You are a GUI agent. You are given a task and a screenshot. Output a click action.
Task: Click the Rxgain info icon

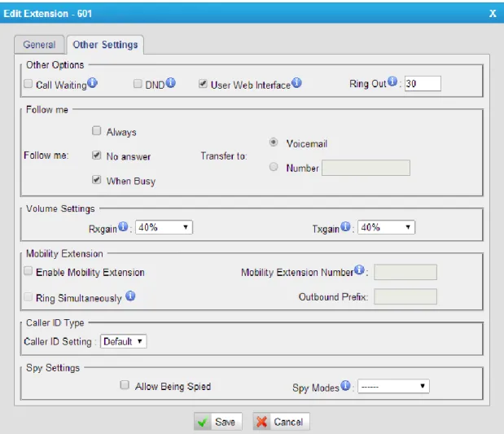click(123, 226)
